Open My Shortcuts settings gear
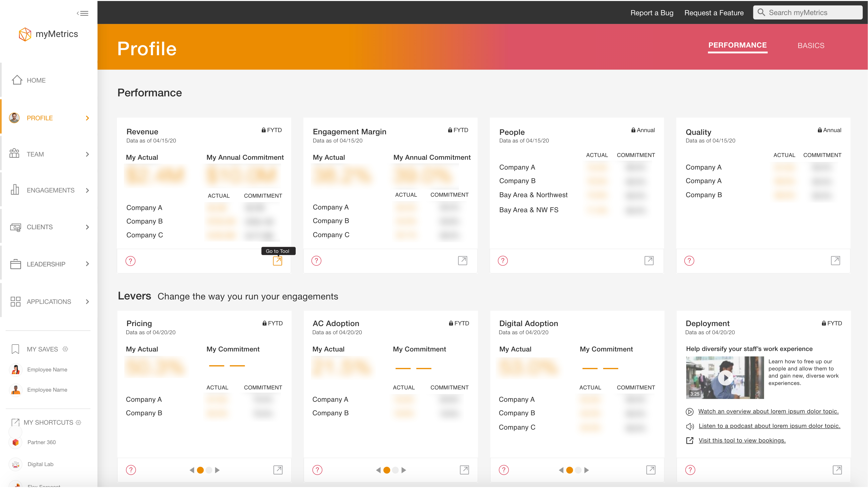868x488 pixels. pyautogui.click(x=78, y=423)
